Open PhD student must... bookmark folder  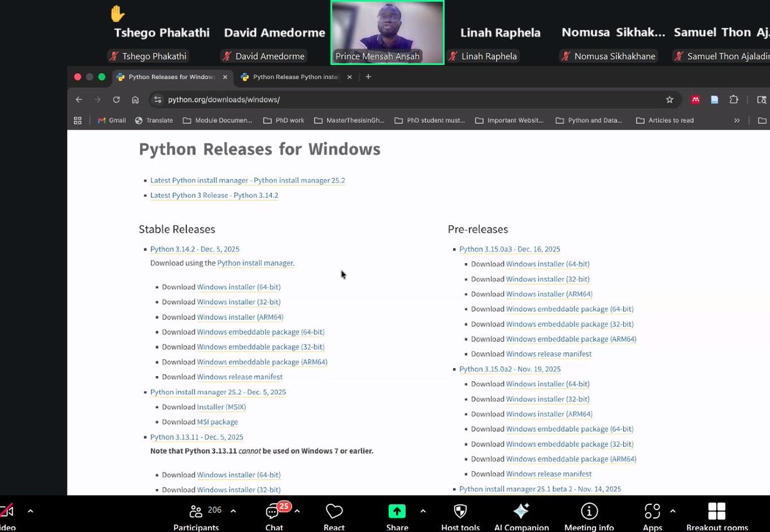point(430,120)
